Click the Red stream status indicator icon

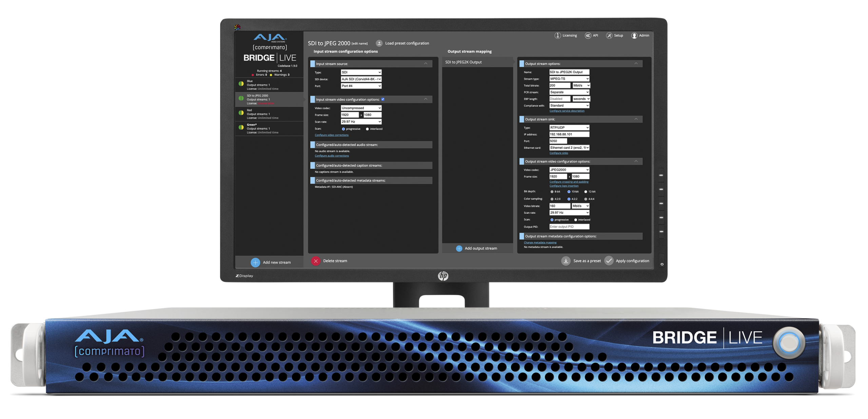(x=241, y=113)
